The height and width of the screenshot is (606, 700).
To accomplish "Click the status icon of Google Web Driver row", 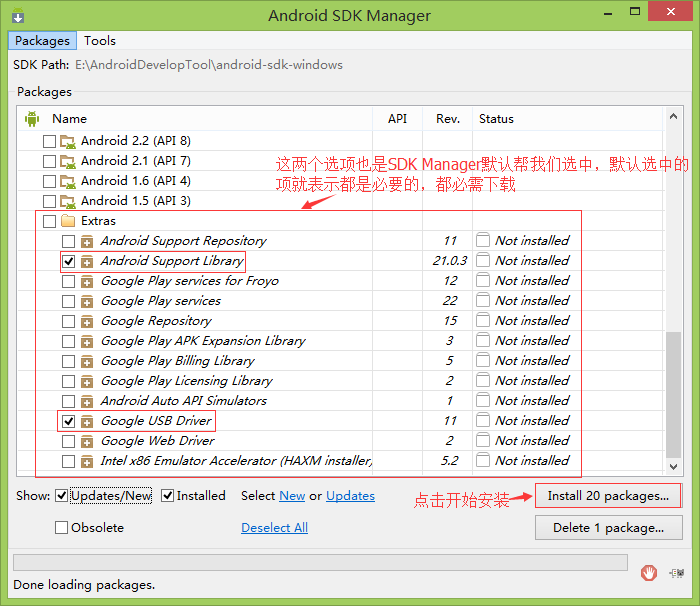I will click(483, 440).
